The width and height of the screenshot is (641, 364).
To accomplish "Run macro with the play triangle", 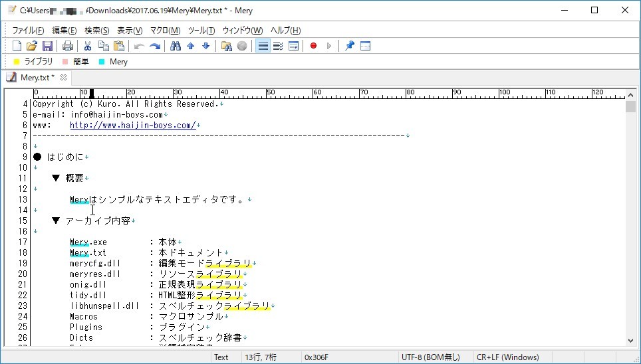I will [329, 46].
